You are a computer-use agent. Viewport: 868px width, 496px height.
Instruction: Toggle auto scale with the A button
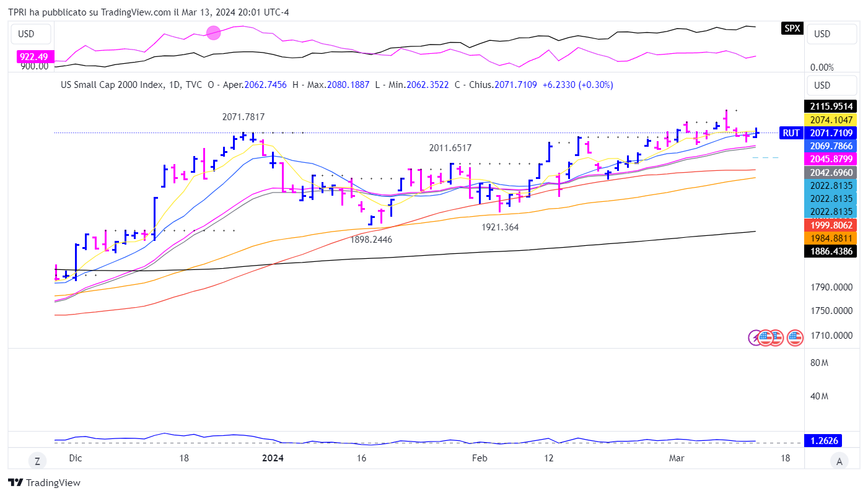tap(840, 460)
